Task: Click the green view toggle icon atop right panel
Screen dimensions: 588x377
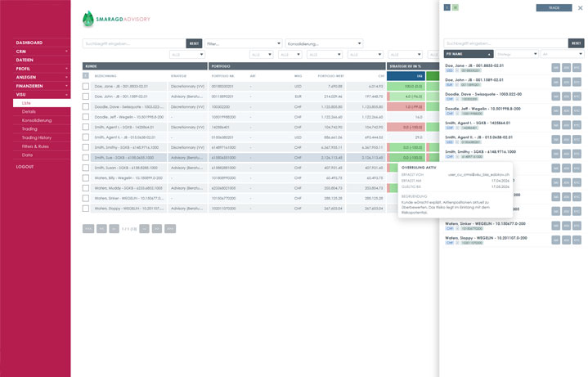Action: (x=456, y=7)
